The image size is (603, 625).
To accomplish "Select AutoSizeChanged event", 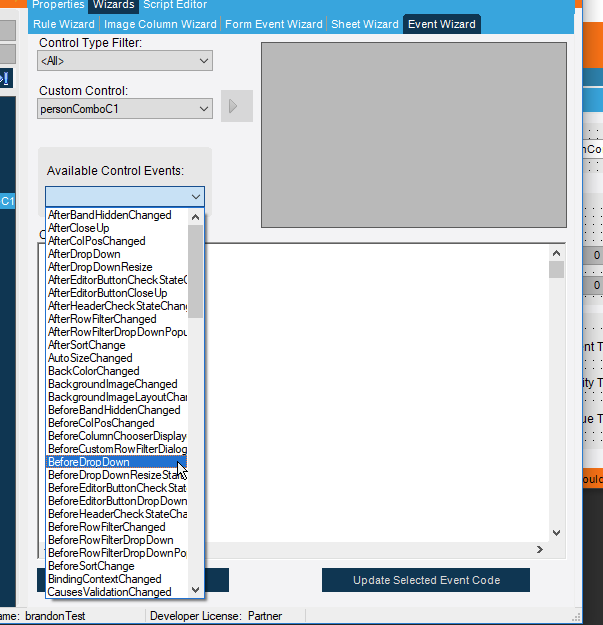I will click(116, 358).
